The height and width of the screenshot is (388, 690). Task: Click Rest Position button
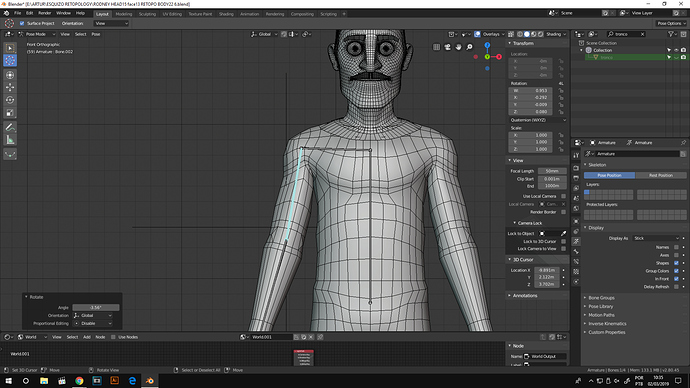(x=661, y=175)
